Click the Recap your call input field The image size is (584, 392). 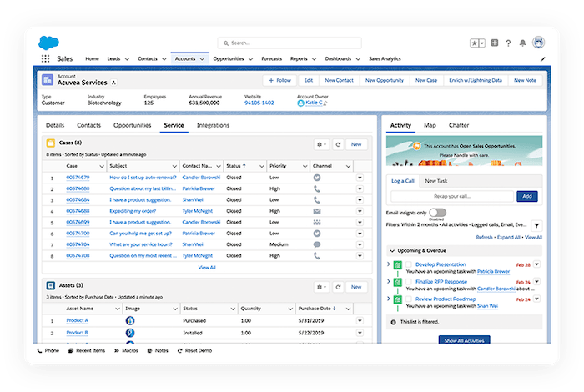pyautogui.click(x=453, y=196)
